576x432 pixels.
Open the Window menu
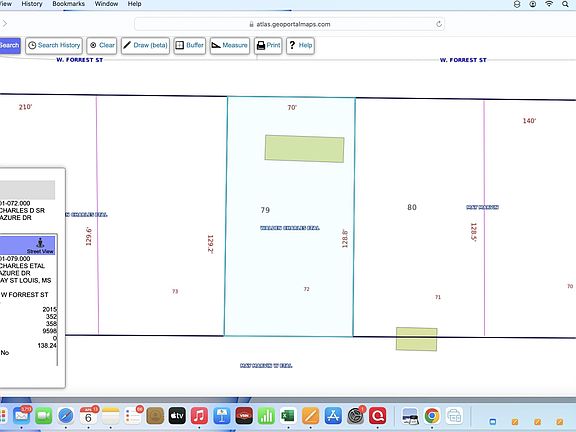point(106,4)
